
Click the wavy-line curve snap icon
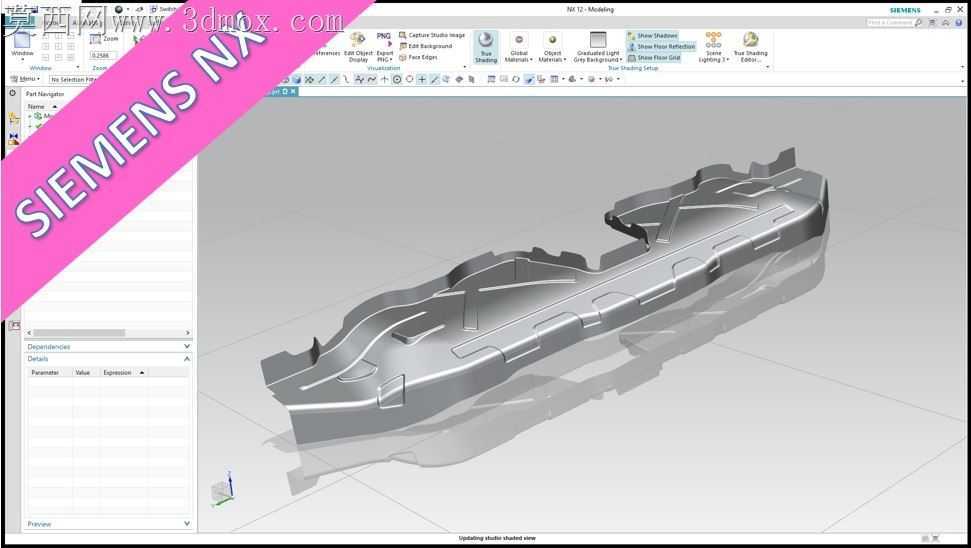point(372,79)
